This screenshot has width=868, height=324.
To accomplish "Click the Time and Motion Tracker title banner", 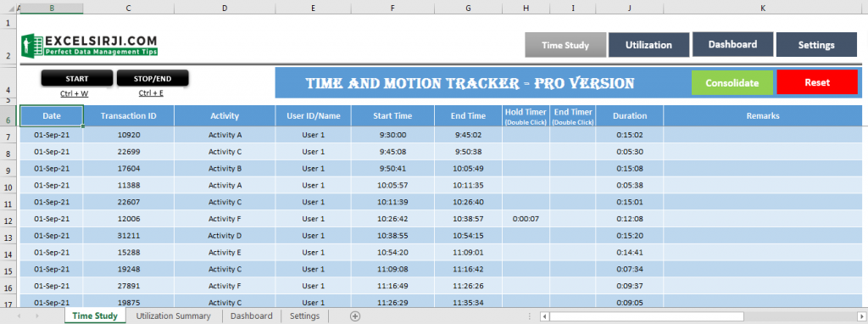I will tap(470, 83).
